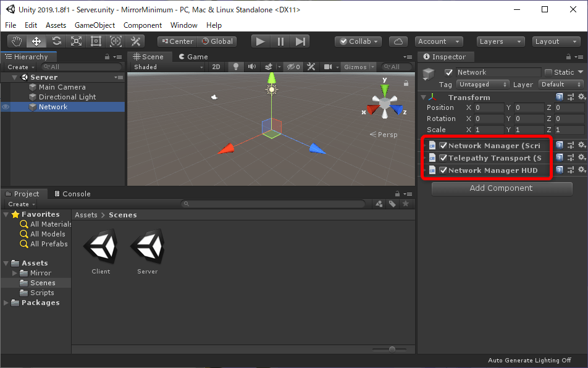Viewport: 588px width, 368px height.
Task: Open the Layer dropdown Default
Action: (561, 85)
